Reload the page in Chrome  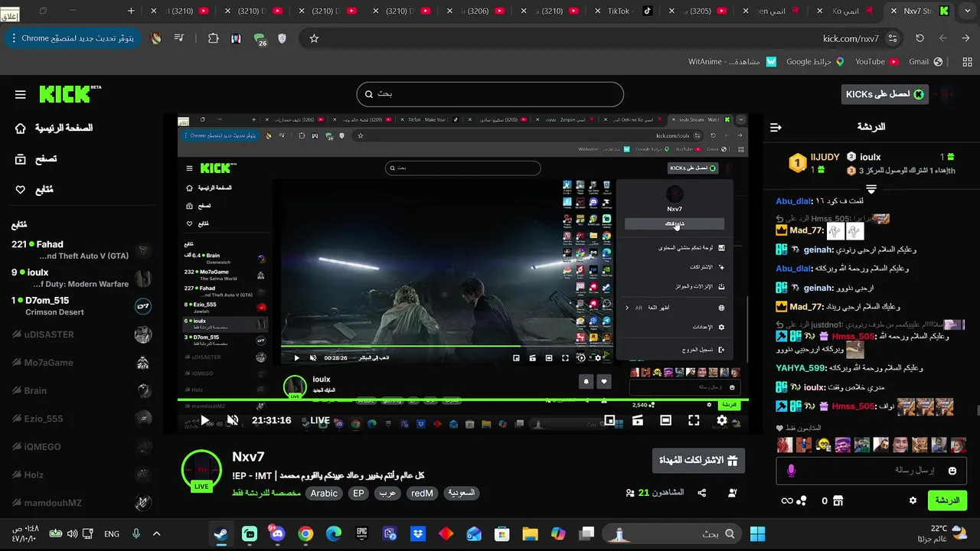pos(920,38)
